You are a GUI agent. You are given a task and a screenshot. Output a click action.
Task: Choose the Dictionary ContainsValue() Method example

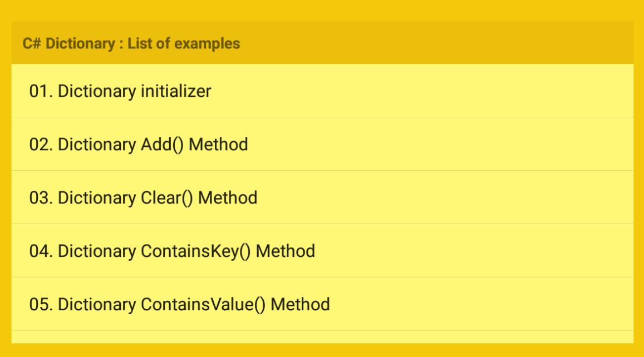click(x=179, y=305)
